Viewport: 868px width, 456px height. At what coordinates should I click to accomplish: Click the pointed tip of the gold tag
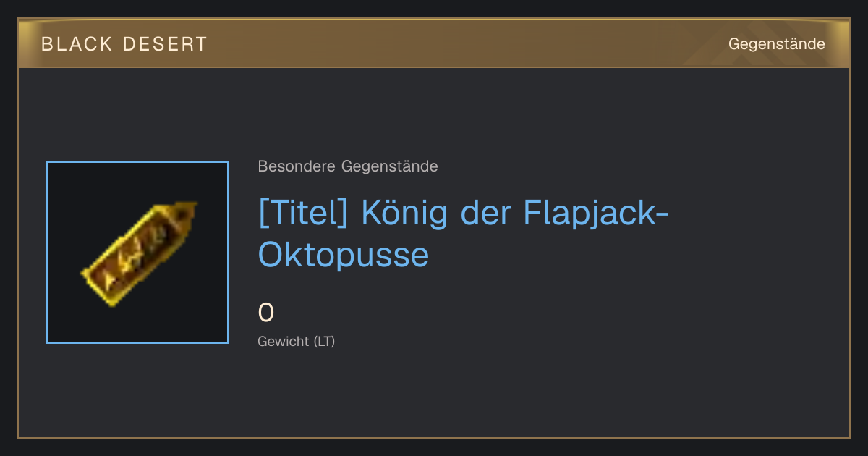coord(187,212)
